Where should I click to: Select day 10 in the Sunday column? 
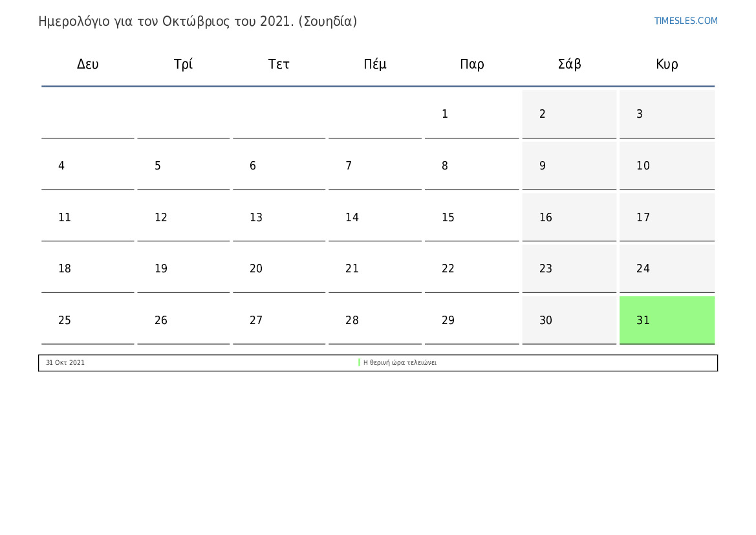667,166
